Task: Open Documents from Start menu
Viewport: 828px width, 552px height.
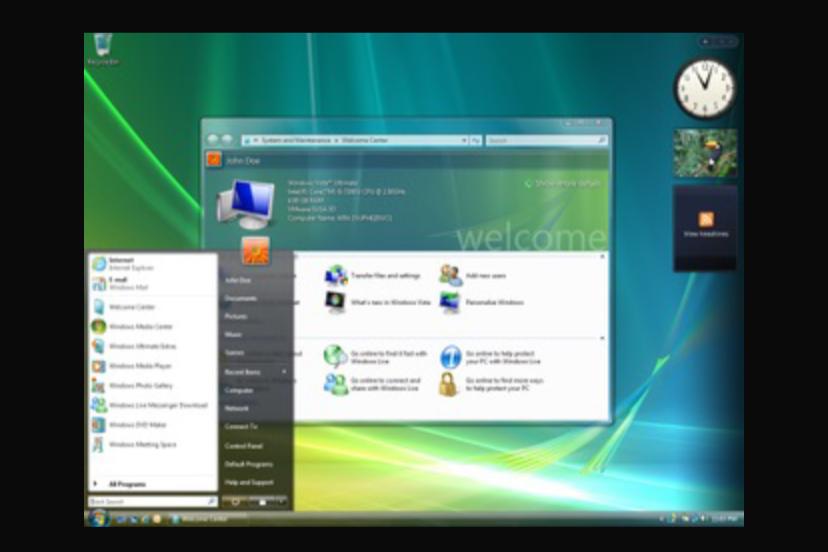Action: coord(241,298)
